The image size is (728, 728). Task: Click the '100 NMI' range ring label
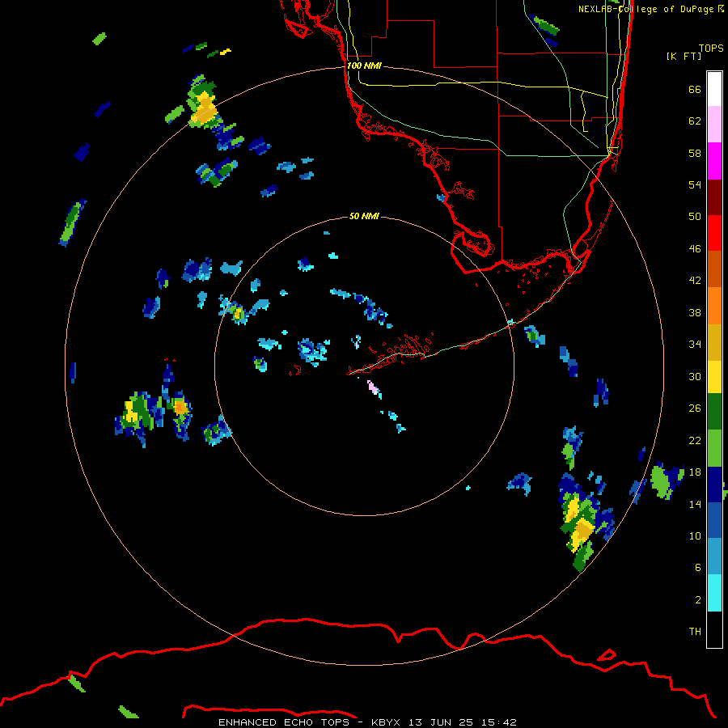coord(364,66)
